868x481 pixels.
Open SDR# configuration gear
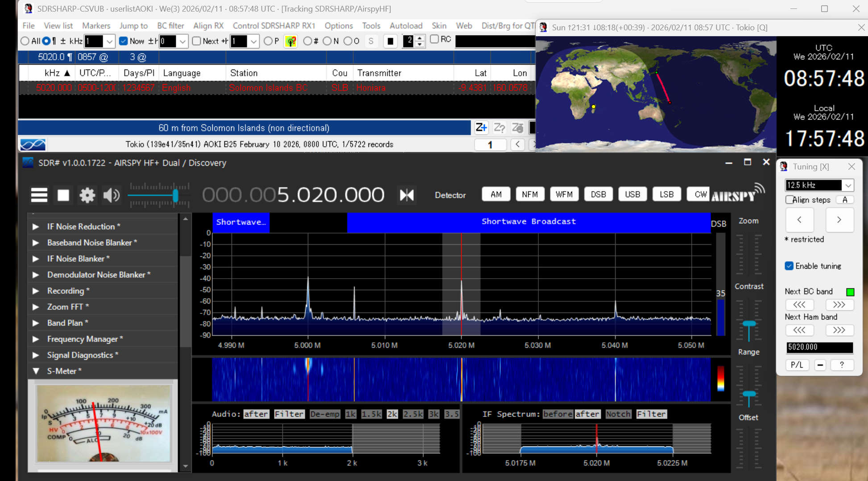point(87,195)
